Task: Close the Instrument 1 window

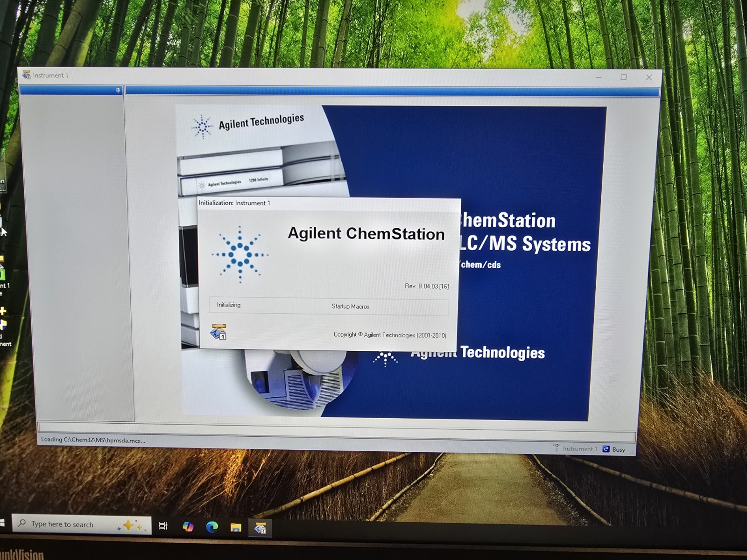Action: point(649,77)
